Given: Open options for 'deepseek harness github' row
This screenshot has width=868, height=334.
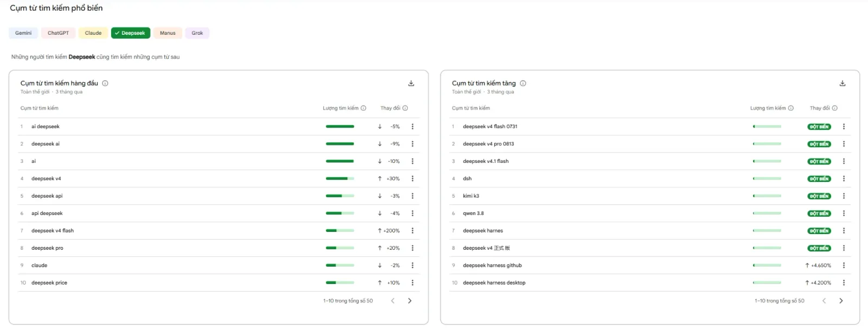Looking at the screenshot, I should [x=844, y=266].
